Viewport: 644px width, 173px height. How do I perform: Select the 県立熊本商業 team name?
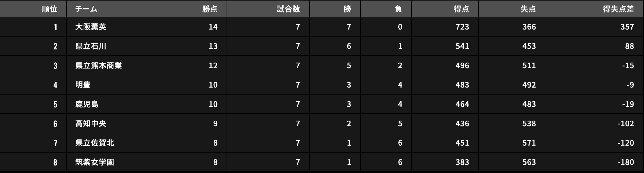click(99, 66)
